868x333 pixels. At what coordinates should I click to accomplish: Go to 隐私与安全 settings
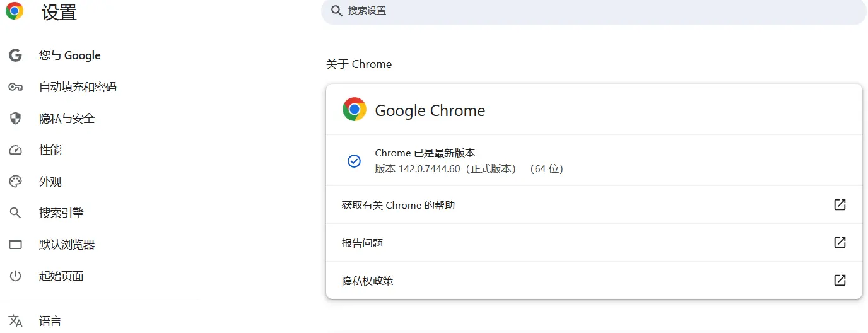click(x=67, y=119)
